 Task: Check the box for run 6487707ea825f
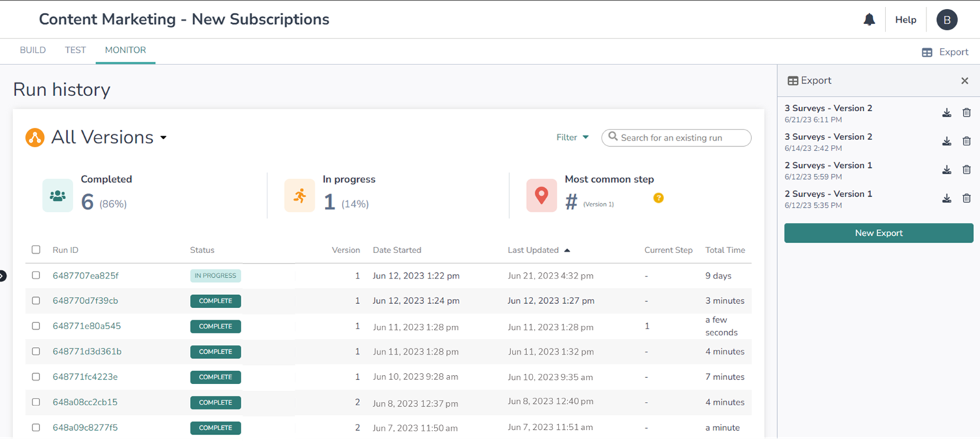point(36,276)
